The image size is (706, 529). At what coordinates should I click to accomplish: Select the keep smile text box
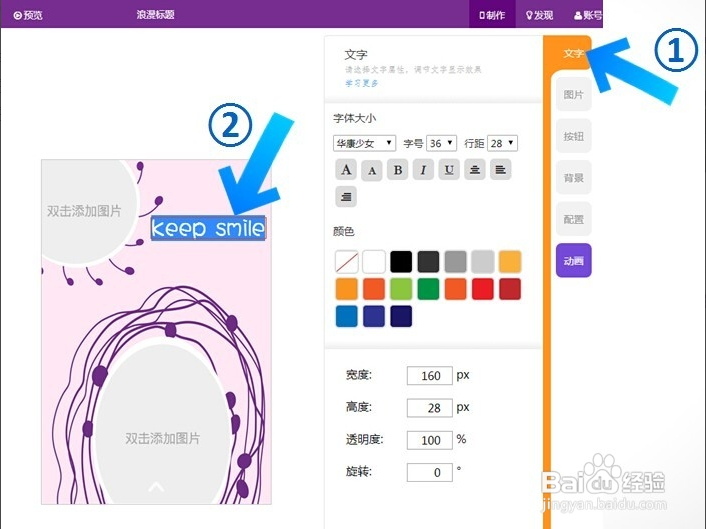[x=208, y=228]
